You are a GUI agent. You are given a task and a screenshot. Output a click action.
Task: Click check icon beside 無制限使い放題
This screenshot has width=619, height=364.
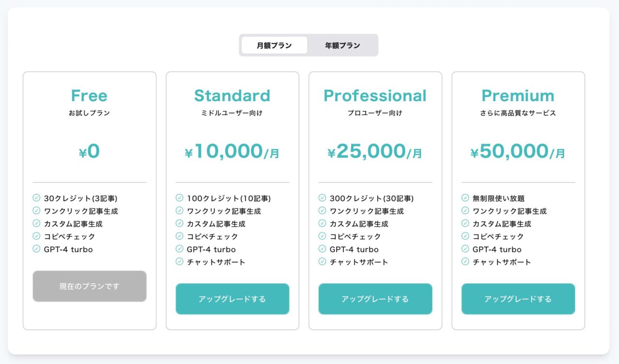coord(465,198)
